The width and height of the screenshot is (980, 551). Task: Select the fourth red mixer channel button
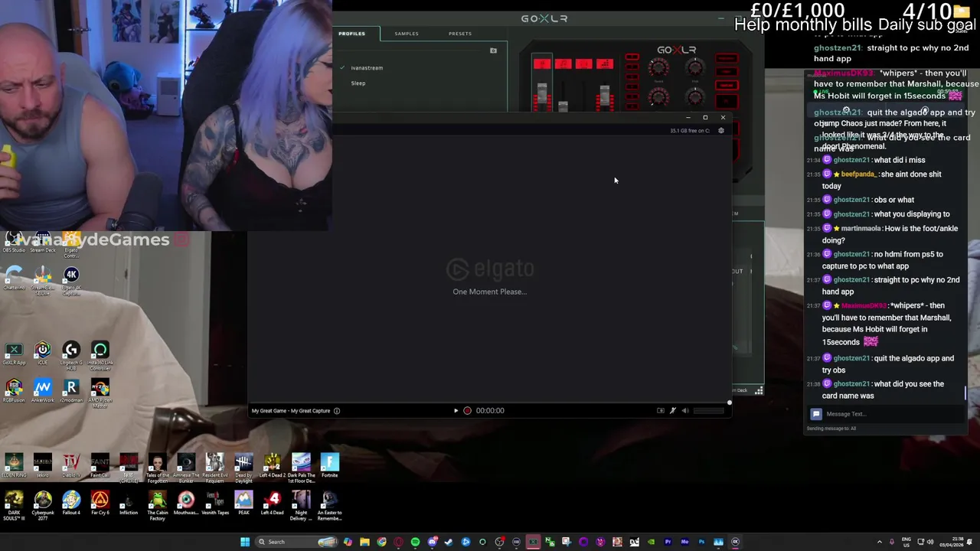605,64
